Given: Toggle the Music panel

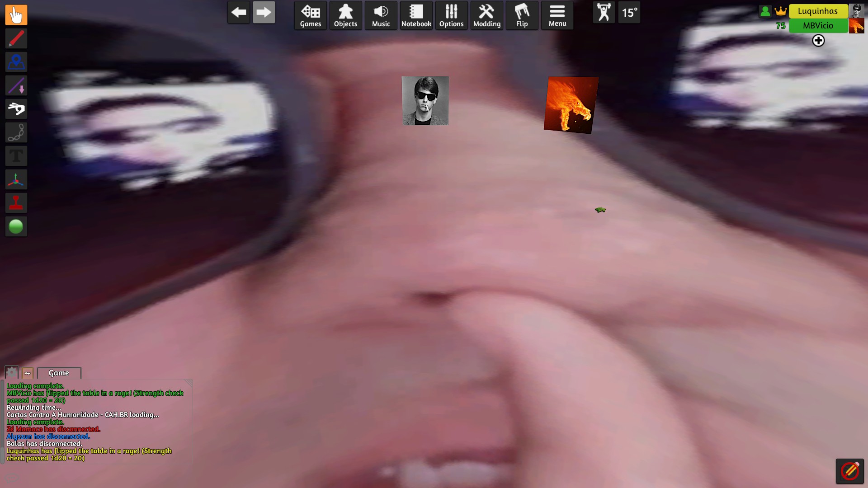Looking at the screenshot, I should coord(381,16).
